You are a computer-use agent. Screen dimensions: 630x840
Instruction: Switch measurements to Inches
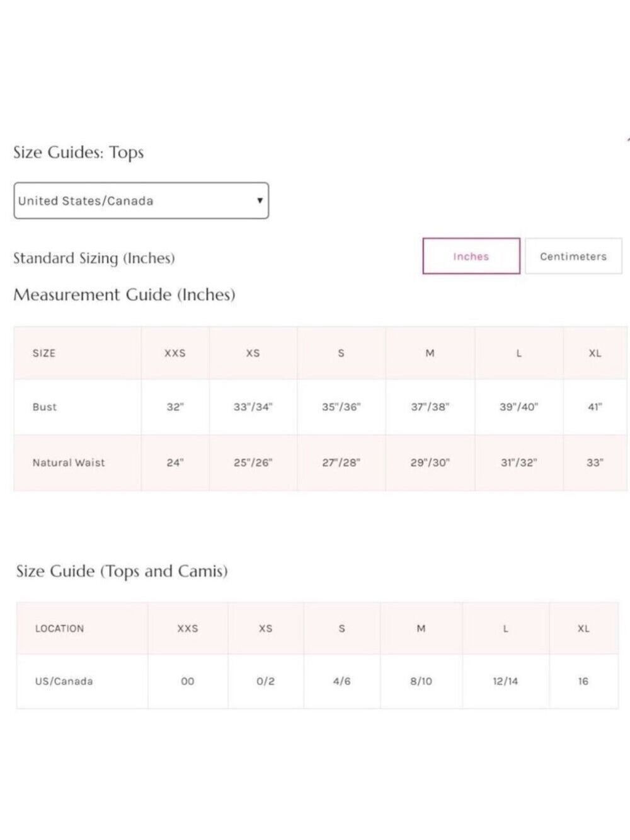tap(471, 256)
